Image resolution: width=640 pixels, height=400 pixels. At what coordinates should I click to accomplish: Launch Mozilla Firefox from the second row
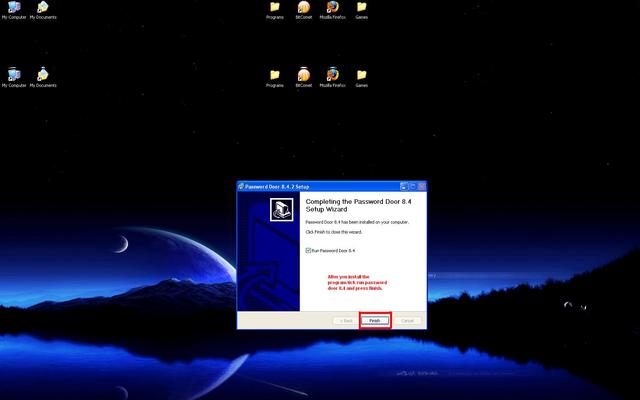click(333, 75)
